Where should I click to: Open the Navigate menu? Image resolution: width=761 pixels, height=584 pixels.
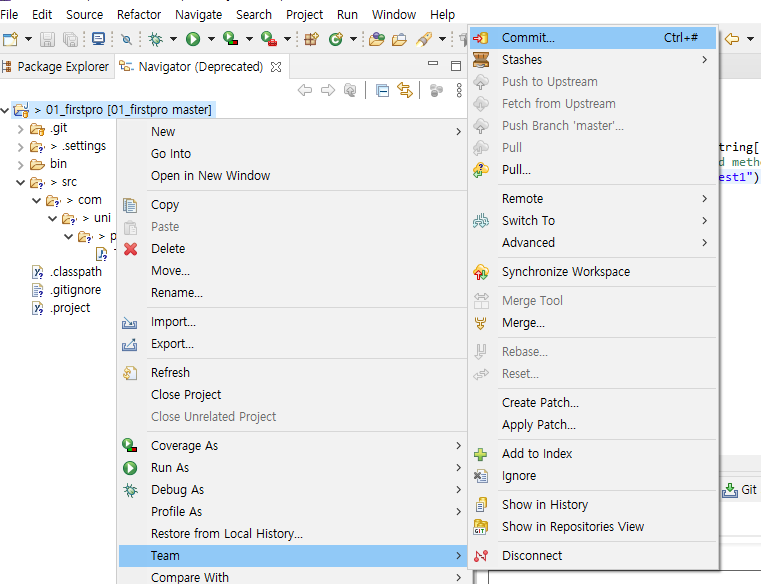pos(199,15)
